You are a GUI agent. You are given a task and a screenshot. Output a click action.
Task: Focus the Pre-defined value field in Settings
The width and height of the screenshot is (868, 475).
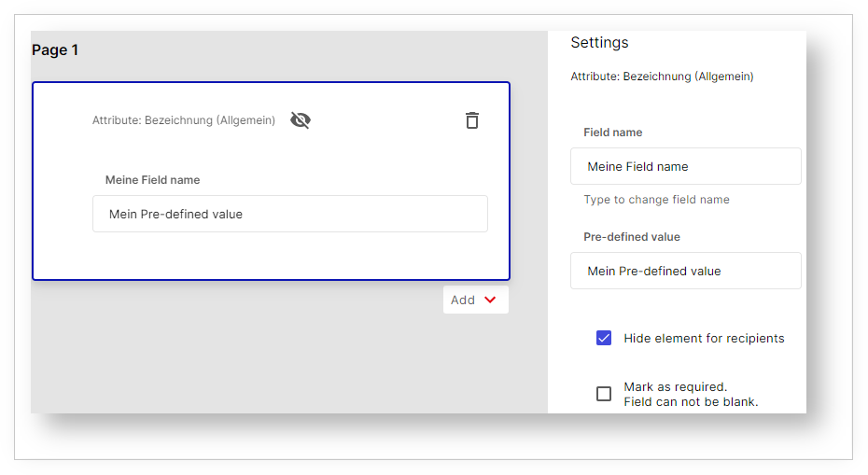685,271
